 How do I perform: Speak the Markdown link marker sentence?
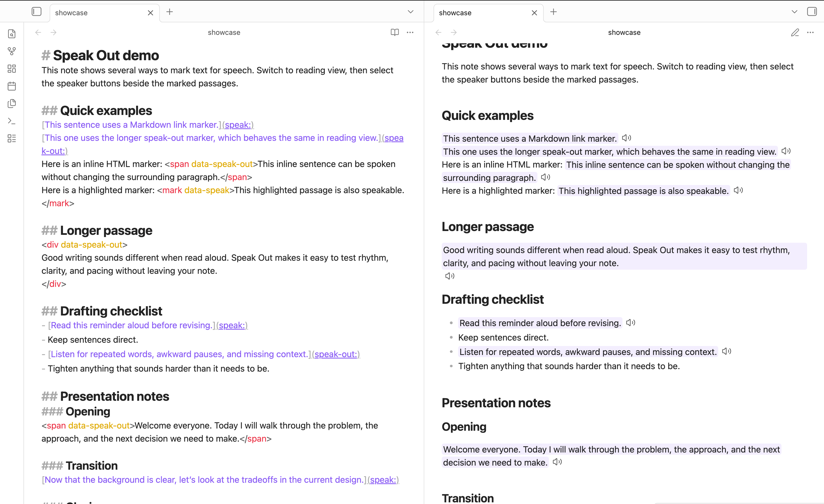click(x=626, y=138)
